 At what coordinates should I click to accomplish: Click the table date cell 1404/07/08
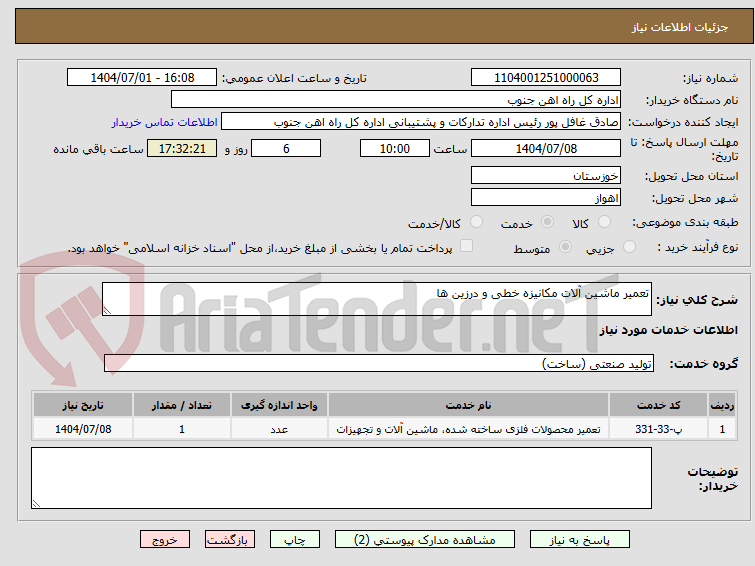(x=83, y=429)
